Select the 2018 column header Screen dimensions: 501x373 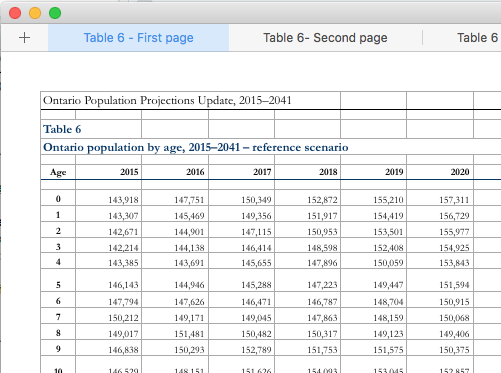307,172
